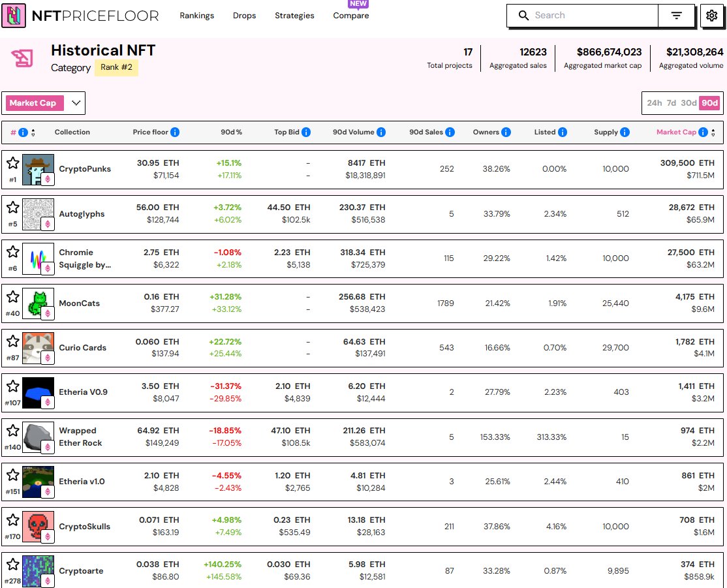Click the $866,674,023 aggregated market cap
The height and width of the screenshot is (588, 727).
tap(610, 52)
